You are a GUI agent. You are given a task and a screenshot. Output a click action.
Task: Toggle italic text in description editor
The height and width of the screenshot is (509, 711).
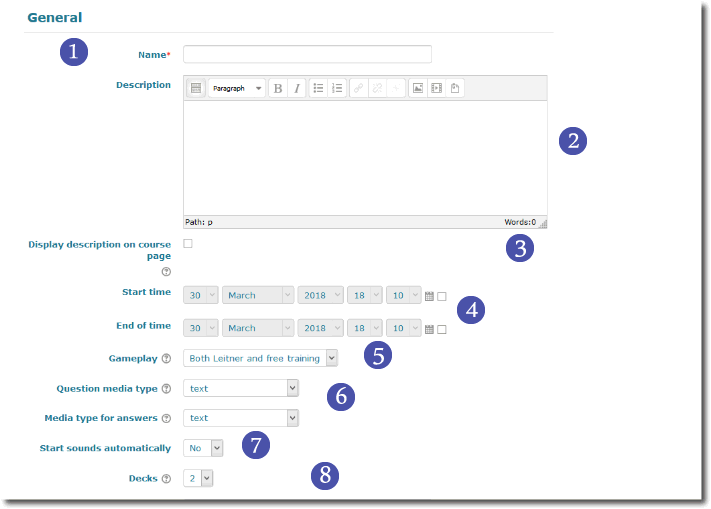pos(296,88)
